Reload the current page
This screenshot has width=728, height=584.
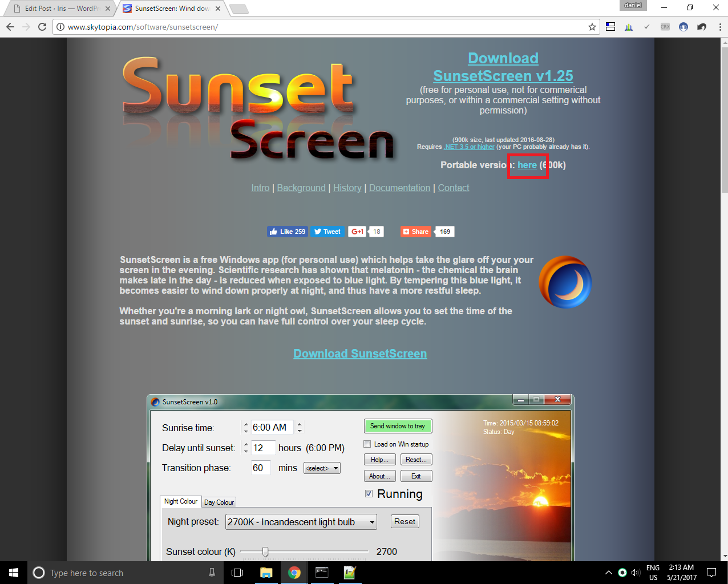click(x=42, y=27)
